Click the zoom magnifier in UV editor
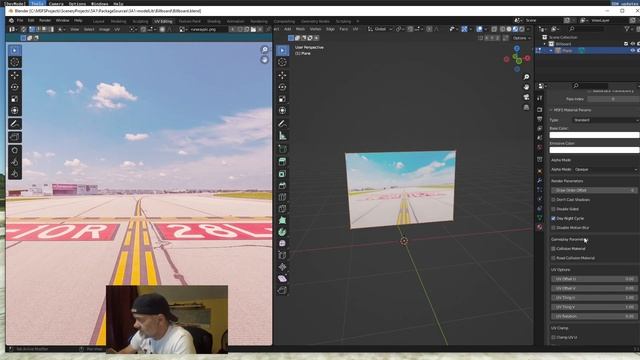Image resolution: width=640 pixels, height=360 pixels. 264,50
